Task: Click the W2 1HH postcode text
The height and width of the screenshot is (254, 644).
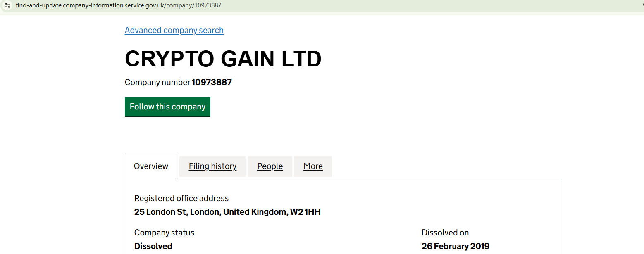Action: point(305,212)
